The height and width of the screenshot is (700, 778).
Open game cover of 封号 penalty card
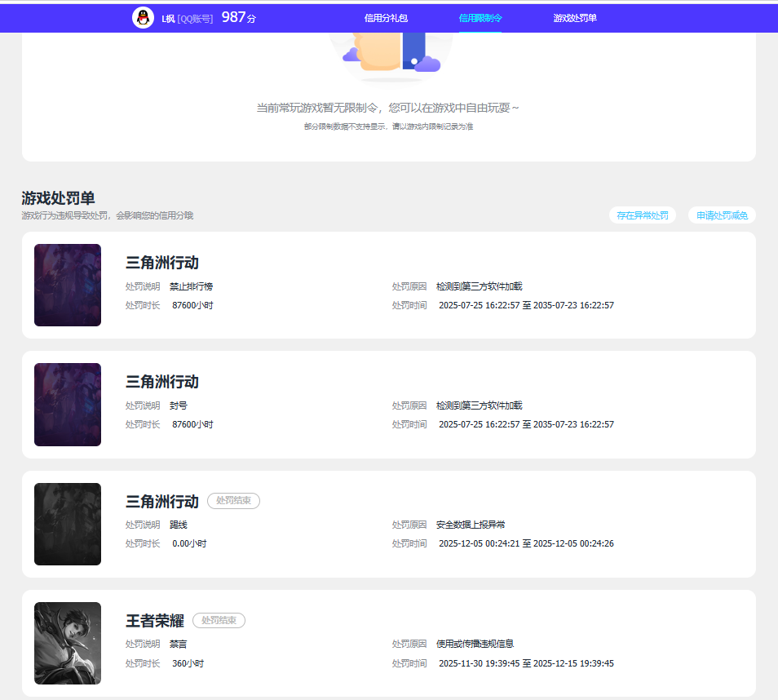[x=68, y=405]
